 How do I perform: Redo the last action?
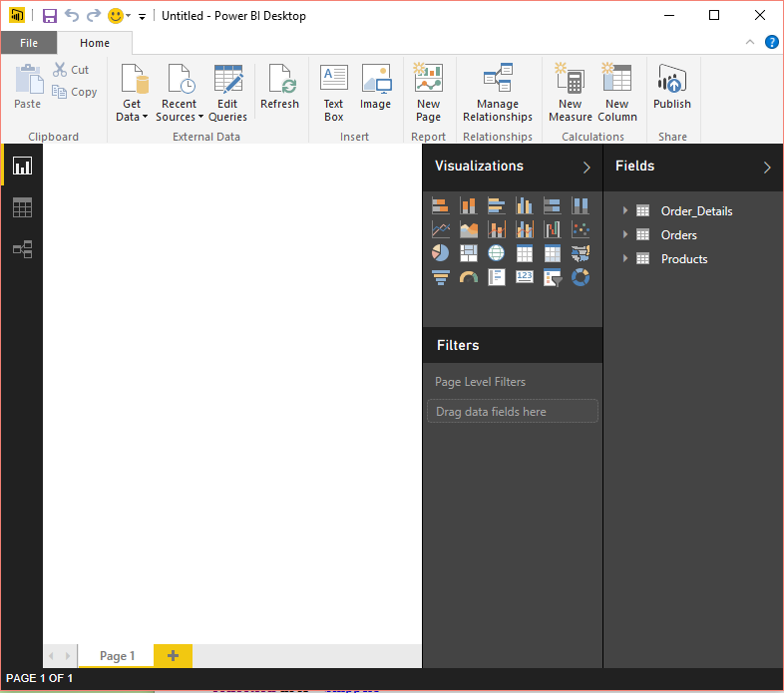coord(94,16)
